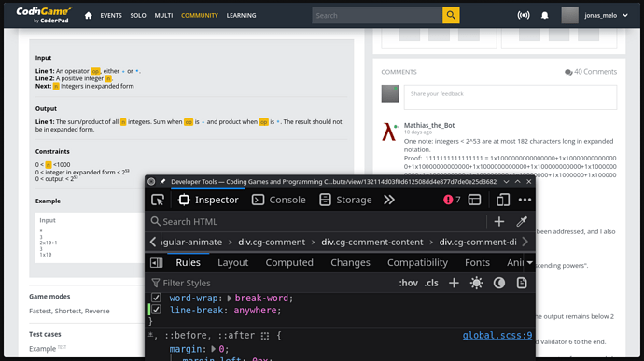Image resolution: width=644 pixels, height=361 pixels.
Task: Toggle the three-pane inspector sidebar icon
Action: [157, 263]
